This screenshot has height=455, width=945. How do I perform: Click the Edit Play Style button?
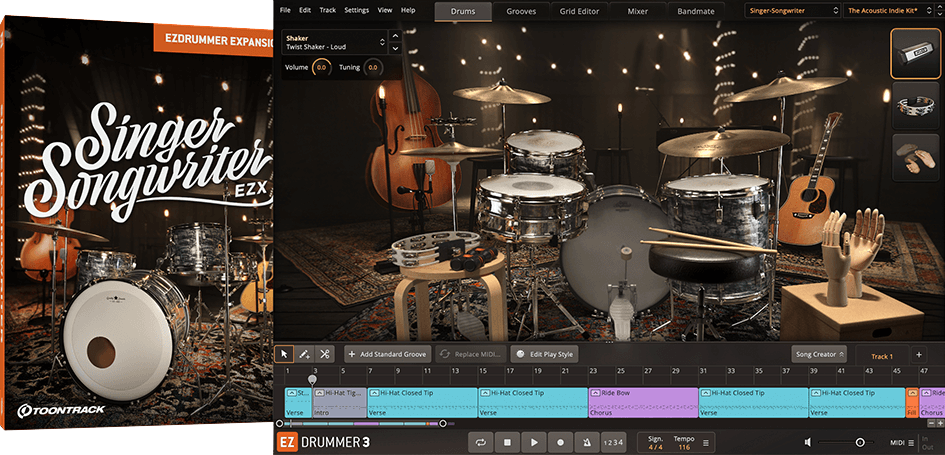click(544, 354)
